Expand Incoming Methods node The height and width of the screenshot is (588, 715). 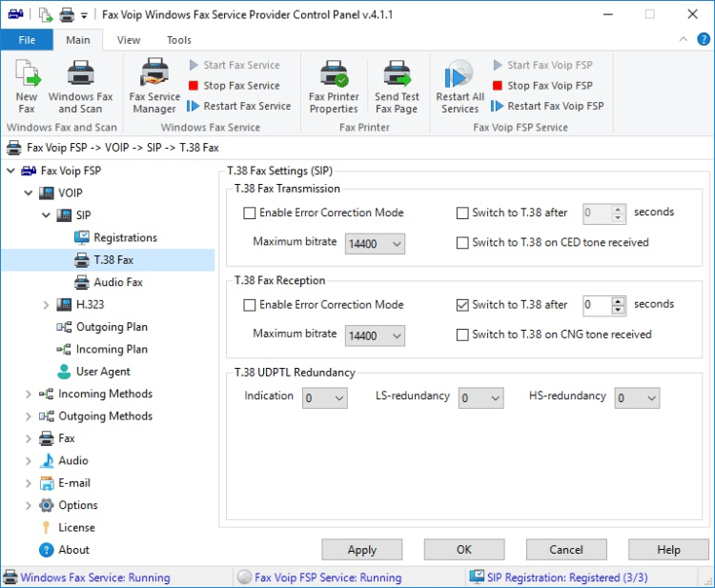click(x=29, y=394)
